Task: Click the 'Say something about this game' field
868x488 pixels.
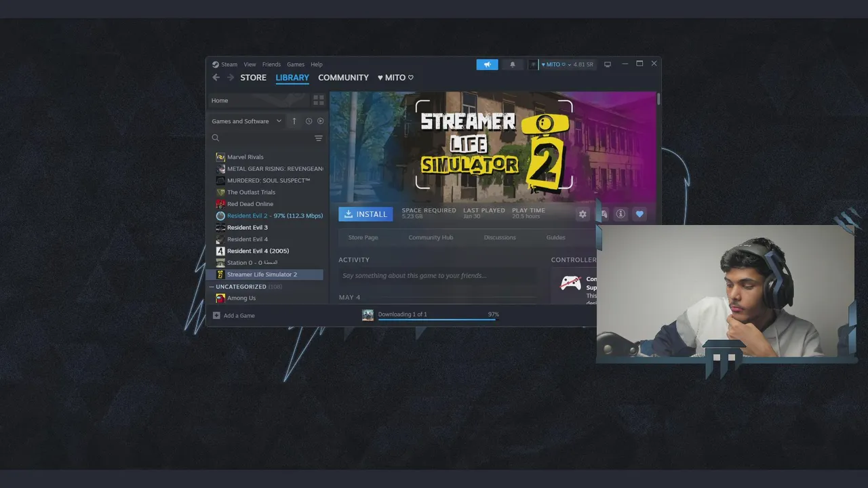Action: point(437,276)
